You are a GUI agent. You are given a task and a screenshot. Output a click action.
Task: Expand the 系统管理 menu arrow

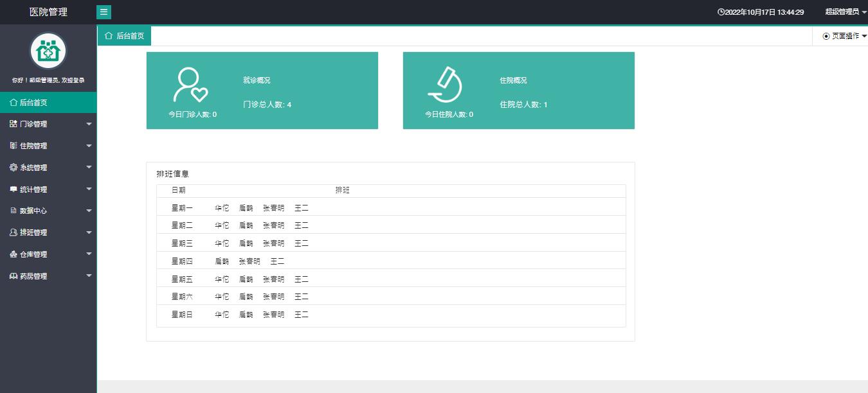[89, 168]
